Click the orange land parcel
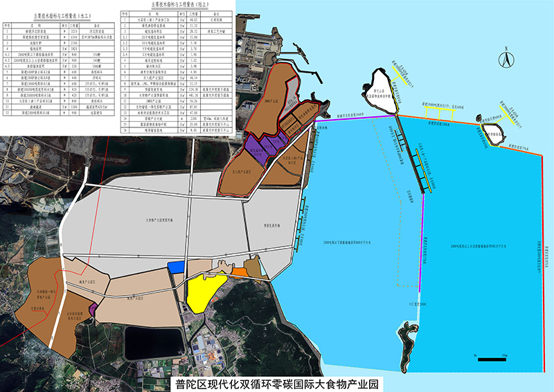 pyautogui.click(x=240, y=273)
